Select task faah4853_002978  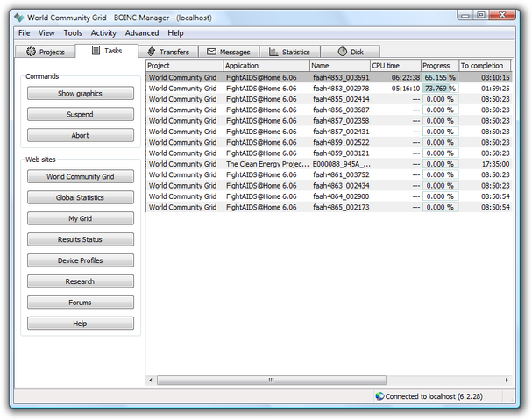click(329, 89)
